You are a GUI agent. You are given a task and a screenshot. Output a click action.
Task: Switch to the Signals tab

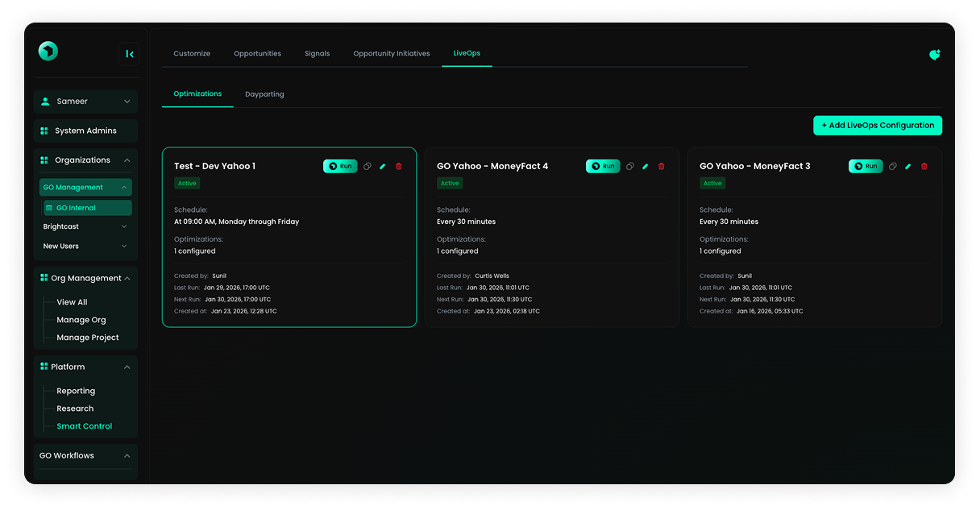coord(317,53)
